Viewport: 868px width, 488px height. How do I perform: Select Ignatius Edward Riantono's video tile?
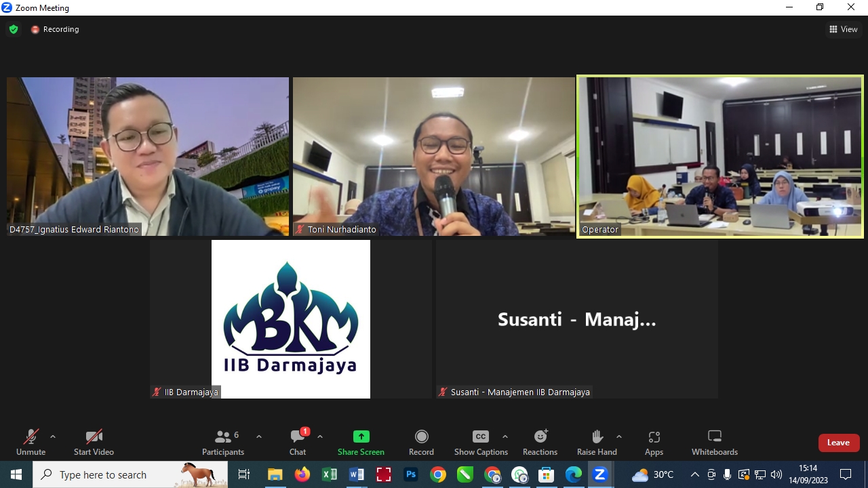coord(148,157)
